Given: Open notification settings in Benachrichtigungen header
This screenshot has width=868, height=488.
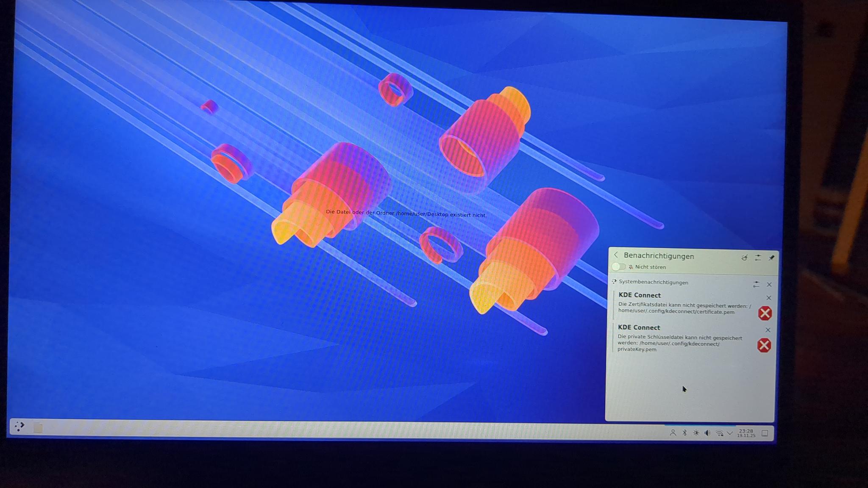Looking at the screenshot, I should click(758, 257).
